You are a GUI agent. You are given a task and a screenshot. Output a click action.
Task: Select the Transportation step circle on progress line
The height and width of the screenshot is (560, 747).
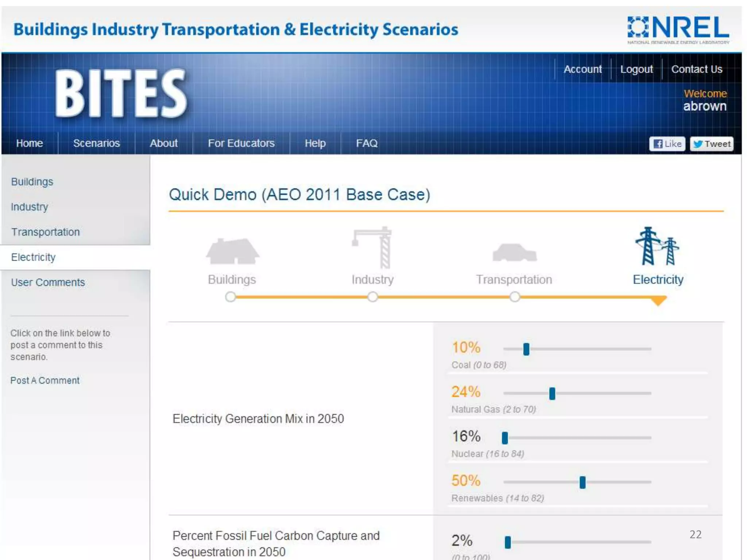[x=514, y=297]
